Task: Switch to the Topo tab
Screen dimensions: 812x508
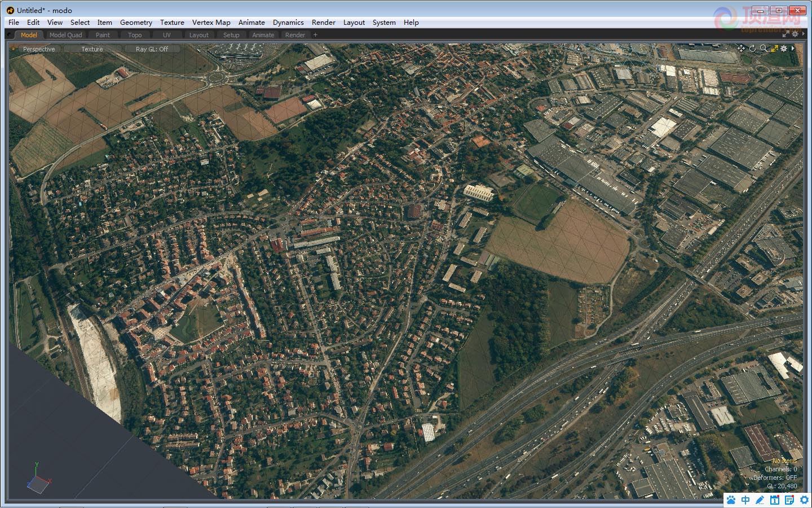Action: tap(135, 35)
